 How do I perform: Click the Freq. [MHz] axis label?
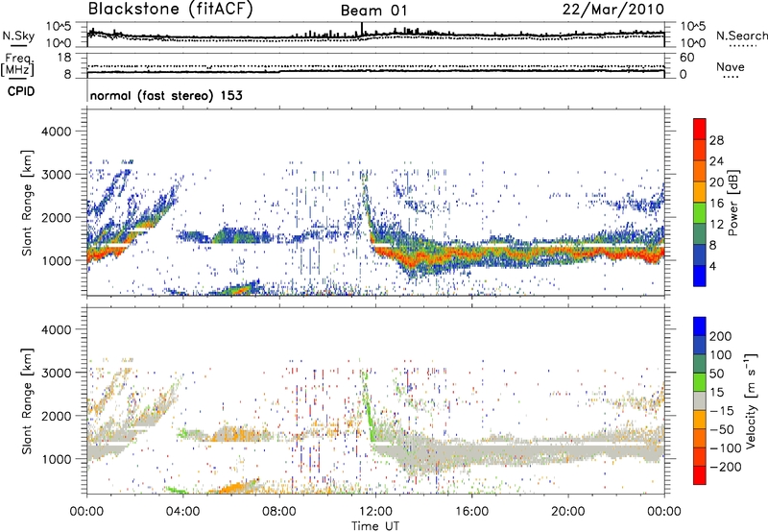[x=17, y=64]
